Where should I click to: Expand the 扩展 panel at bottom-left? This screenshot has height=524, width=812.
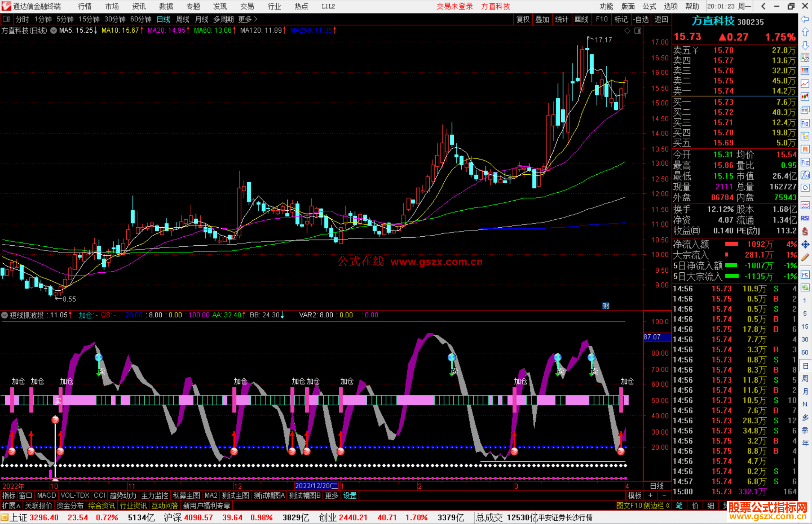pyautogui.click(x=11, y=506)
